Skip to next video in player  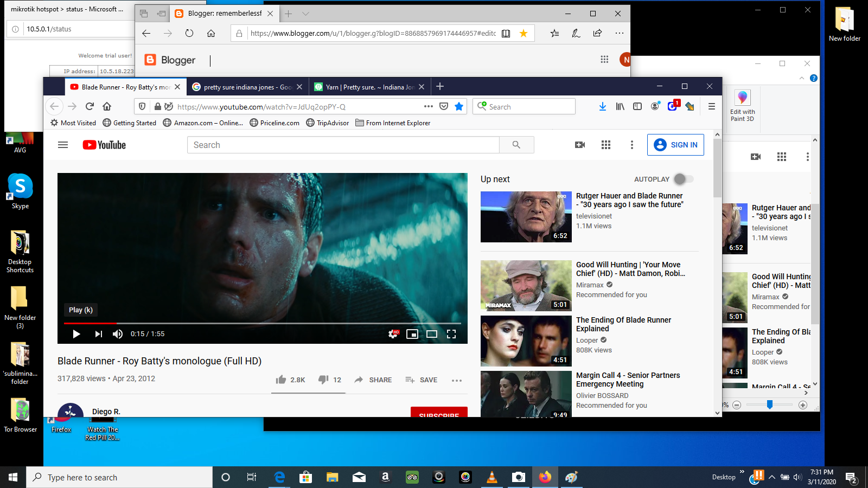pyautogui.click(x=98, y=334)
